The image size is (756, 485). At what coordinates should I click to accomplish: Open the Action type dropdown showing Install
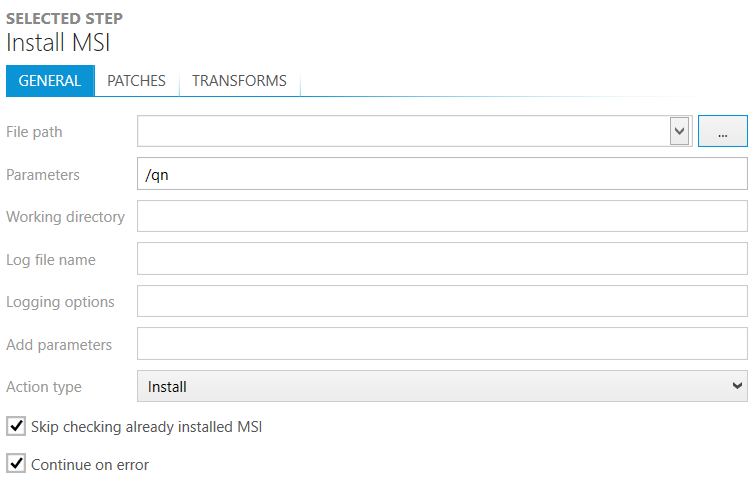coord(442,386)
